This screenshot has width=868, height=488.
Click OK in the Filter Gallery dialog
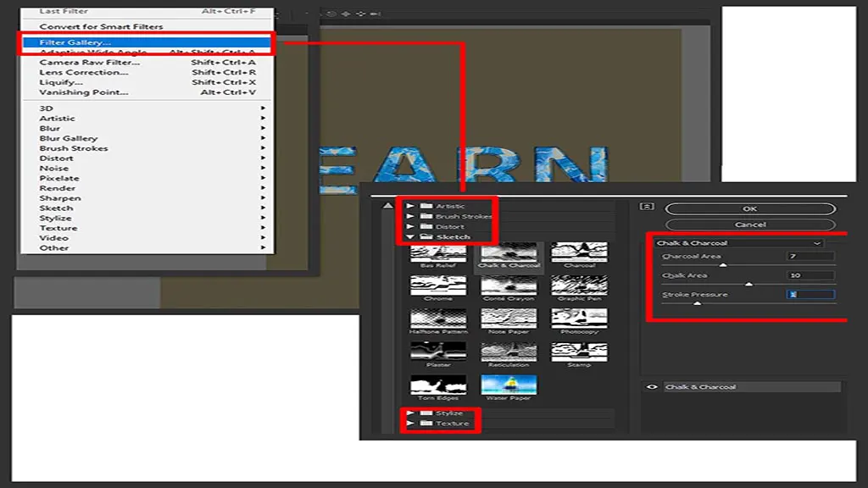(750, 208)
